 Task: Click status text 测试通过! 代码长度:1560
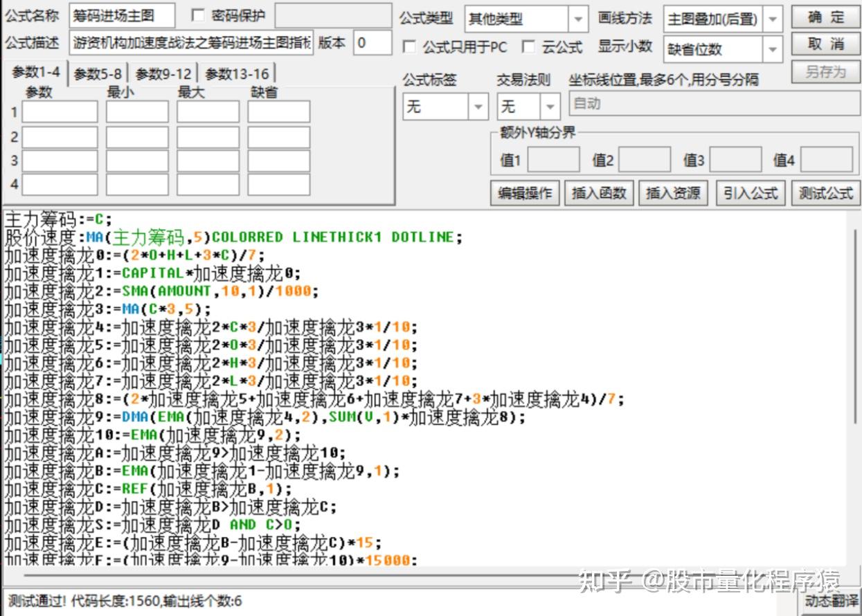(125, 601)
